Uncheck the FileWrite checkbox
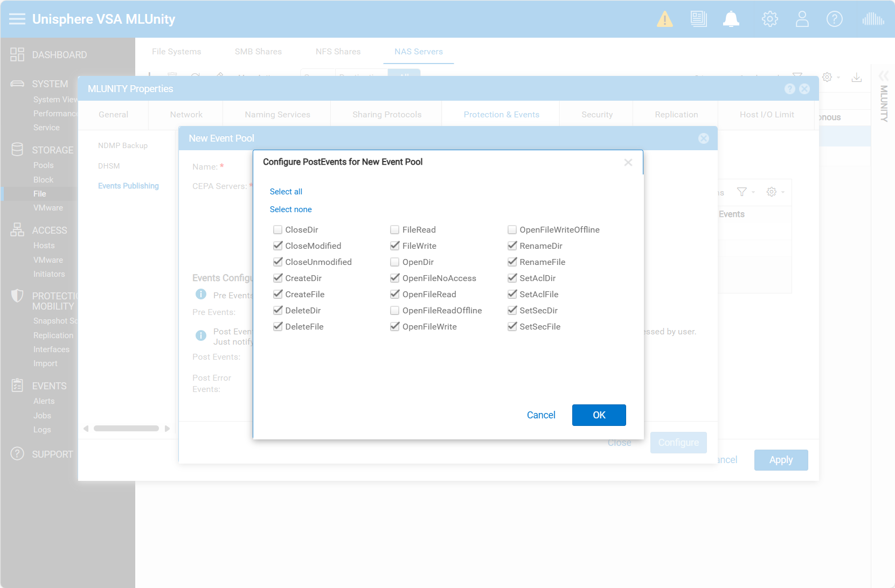The width and height of the screenshot is (895, 588). point(395,246)
